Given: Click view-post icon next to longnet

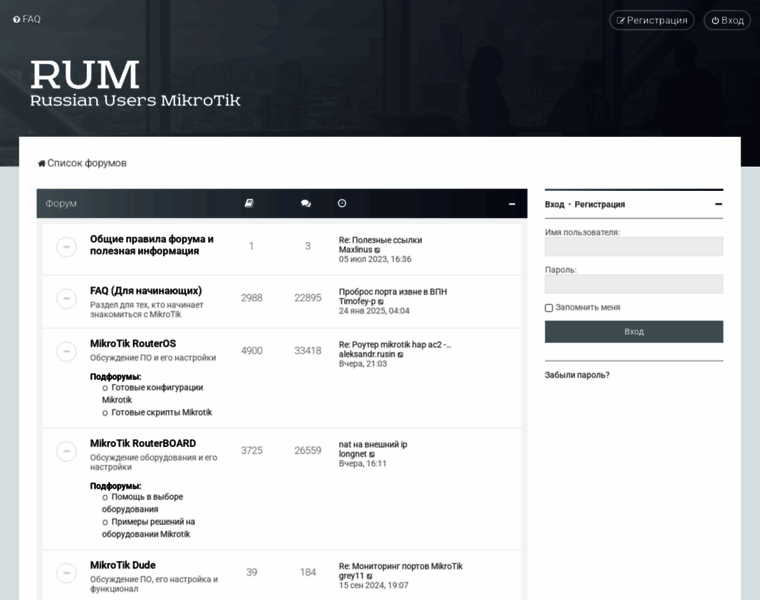Looking at the screenshot, I should tap(372, 455).
